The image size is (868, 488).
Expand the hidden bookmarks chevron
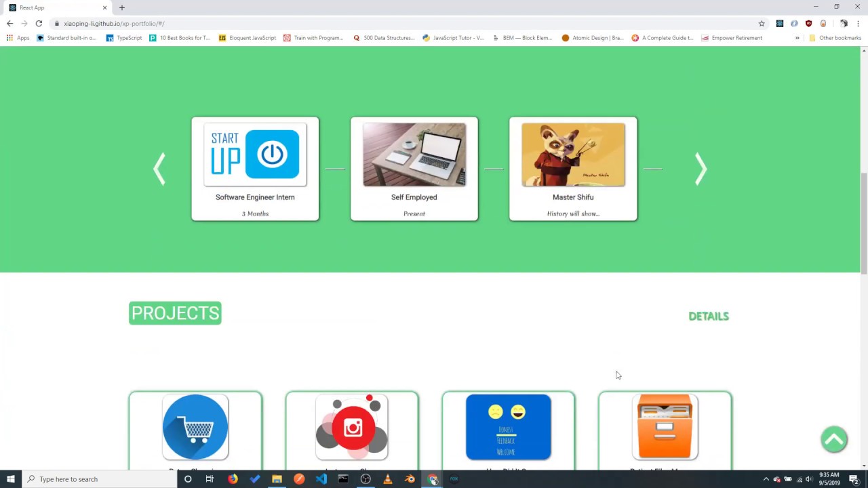pyautogui.click(x=797, y=38)
